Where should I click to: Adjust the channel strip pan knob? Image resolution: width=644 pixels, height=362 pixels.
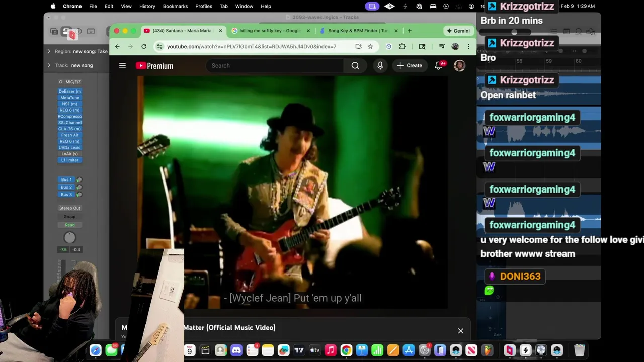(x=70, y=238)
